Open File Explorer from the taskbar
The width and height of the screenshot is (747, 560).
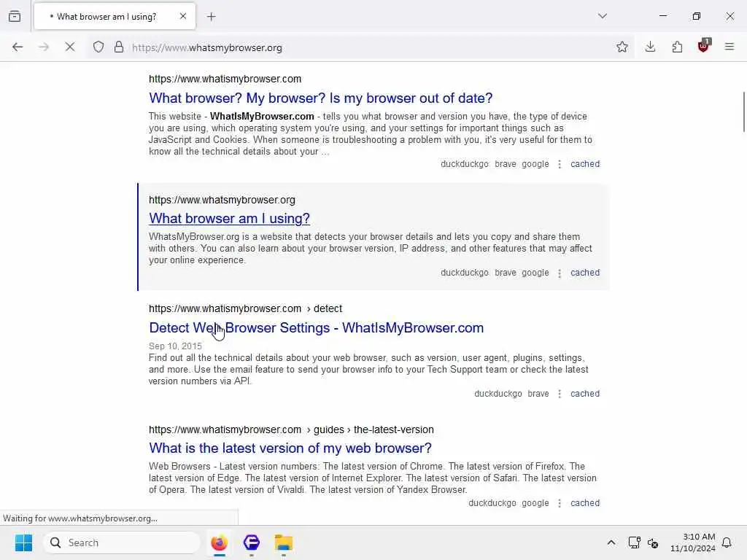284,542
